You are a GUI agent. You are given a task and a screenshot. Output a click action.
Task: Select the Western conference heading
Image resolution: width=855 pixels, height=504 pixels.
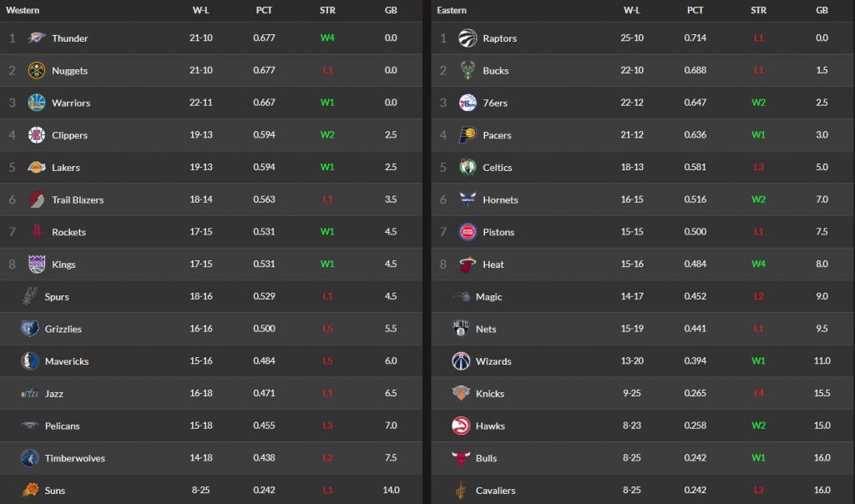(23, 11)
